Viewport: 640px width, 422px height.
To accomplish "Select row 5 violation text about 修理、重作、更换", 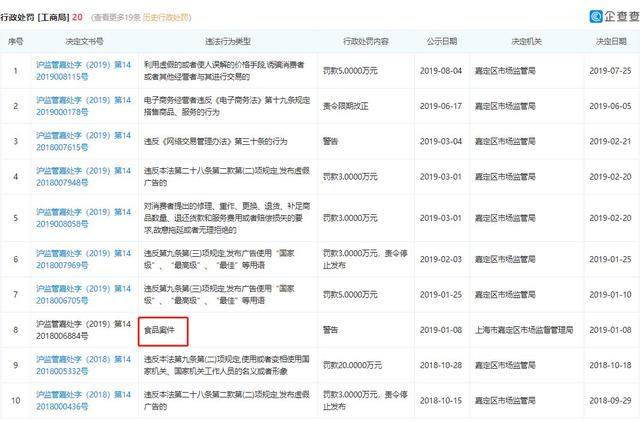I will (227, 218).
